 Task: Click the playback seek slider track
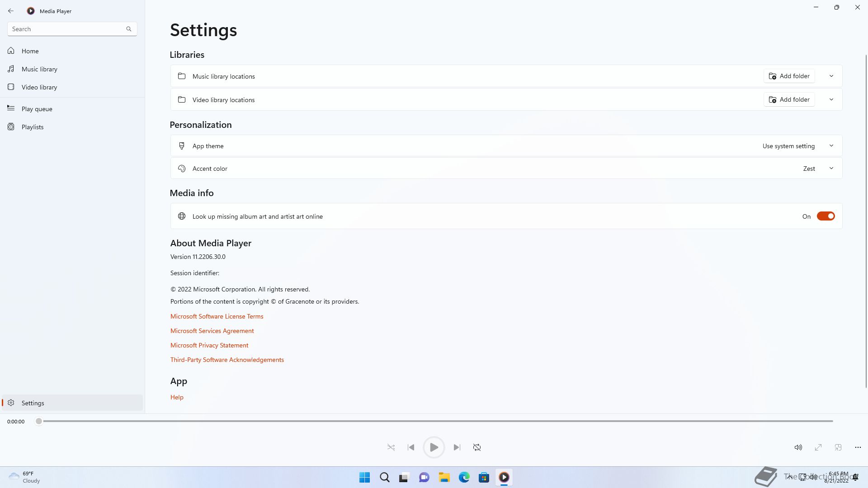(x=434, y=421)
